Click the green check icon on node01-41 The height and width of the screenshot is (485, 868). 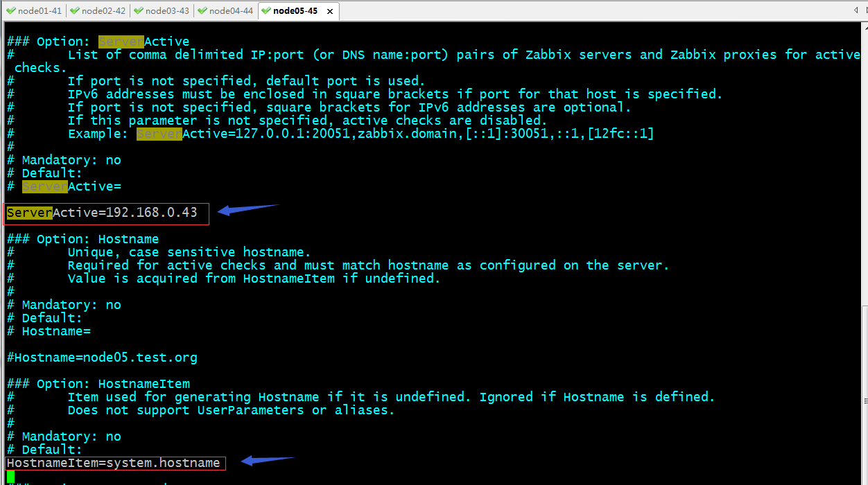pos(11,10)
